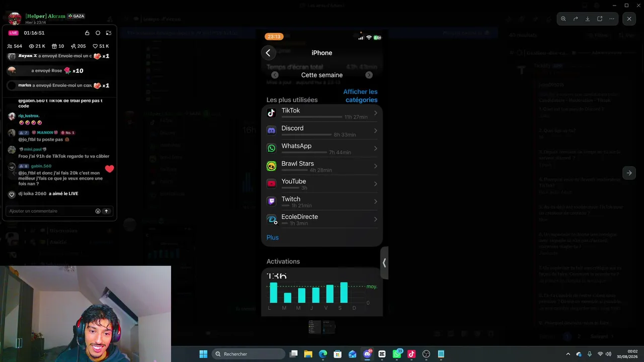Open the emoji picker in the comment box
The width and height of the screenshot is (644, 362).
pyautogui.click(x=98, y=211)
